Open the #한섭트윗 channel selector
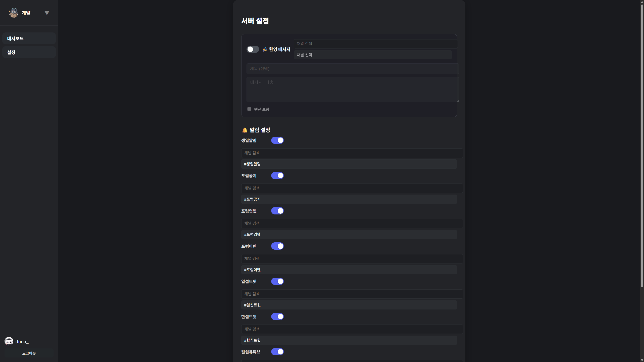 [x=349, y=340]
